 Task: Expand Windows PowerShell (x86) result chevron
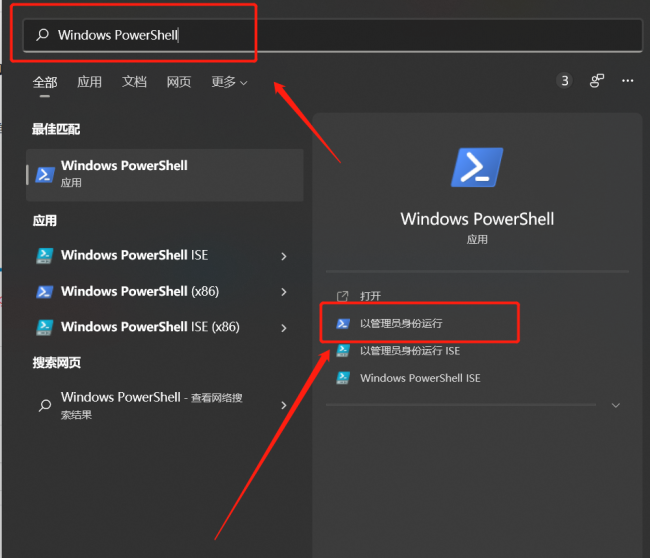click(x=284, y=292)
